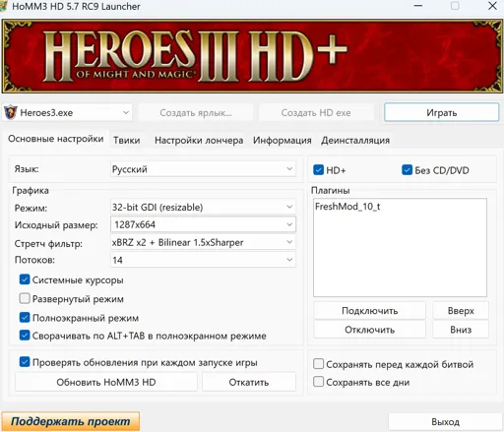504x432 pixels.
Task: Open the Исходный размер dropdown 1287x664
Action: pos(203,224)
